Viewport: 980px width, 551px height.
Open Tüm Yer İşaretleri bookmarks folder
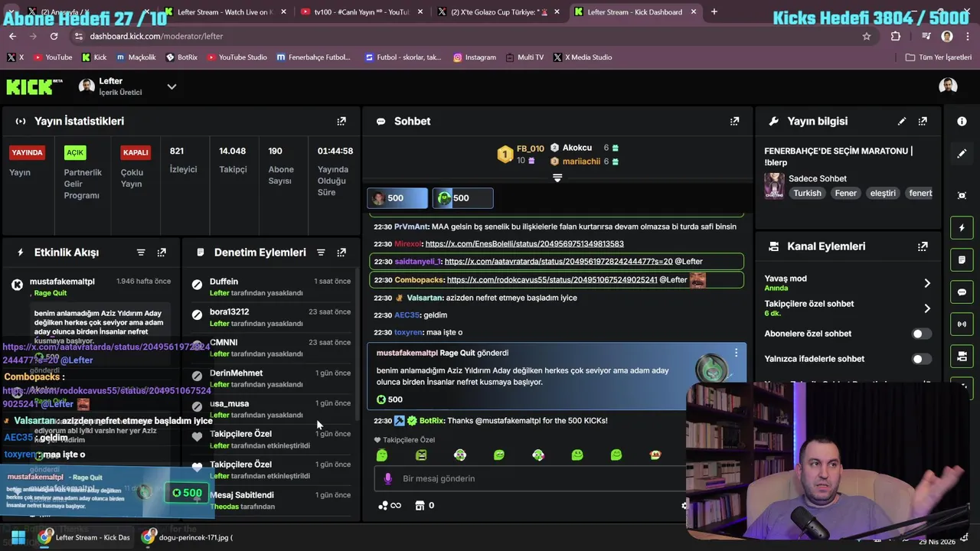point(938,57)
